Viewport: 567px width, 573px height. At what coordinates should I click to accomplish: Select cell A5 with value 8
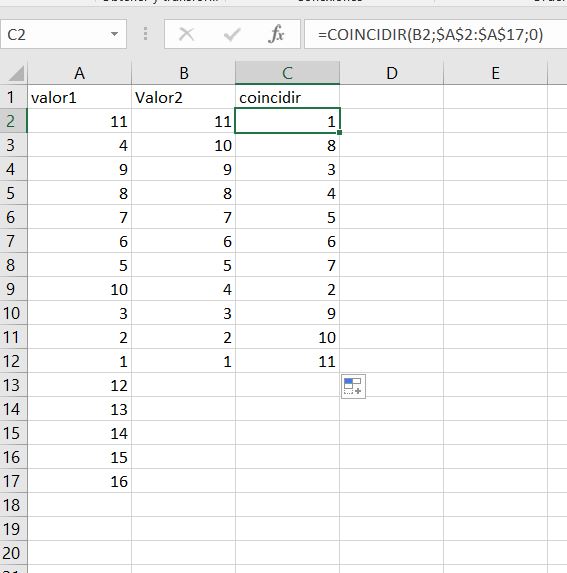point(80,193)
